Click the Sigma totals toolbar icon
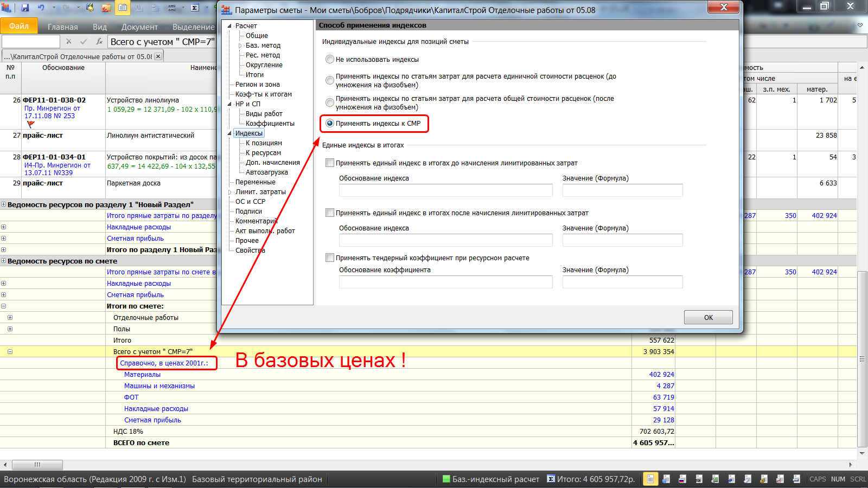Screen dimensions: 868x488 click(195, 8)
